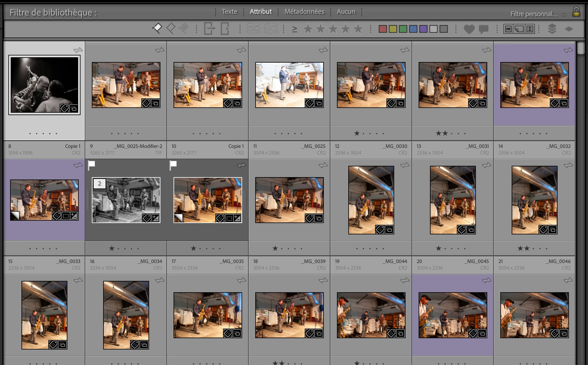Filter by unflagged photos icon
The height and width of the screenshot is (365, 588).
click(x=171, y=29)
